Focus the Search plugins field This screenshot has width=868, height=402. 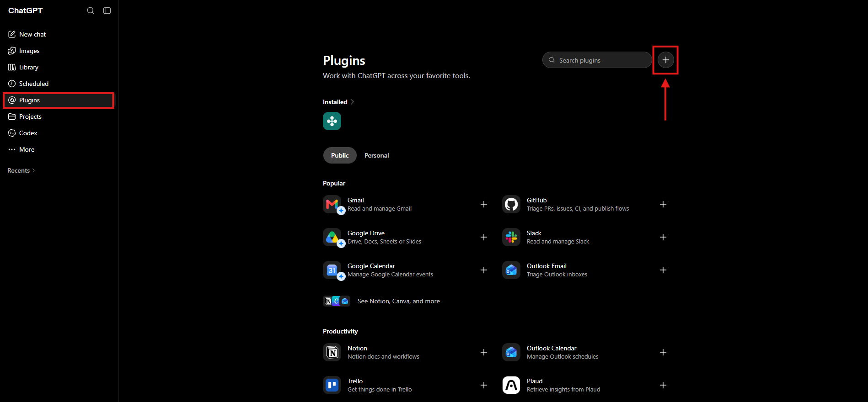click(x=597, y=60)
